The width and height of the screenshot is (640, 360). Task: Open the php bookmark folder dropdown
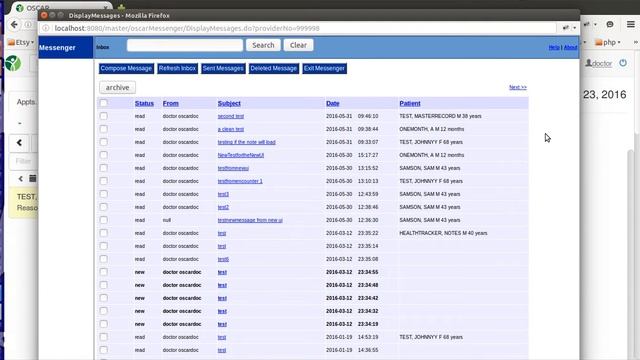[x=607, y=42]
